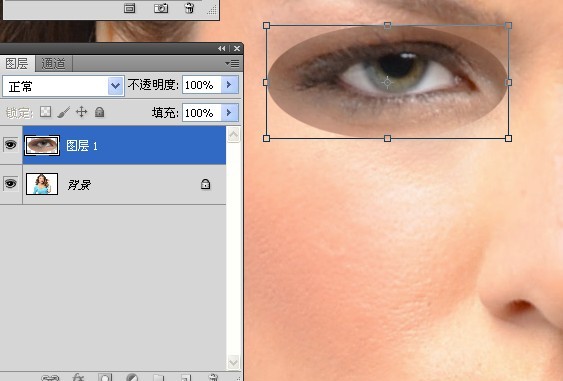Click the bottom-right transform handle
The width and height of the screenshot is (563, 381).
pyautogui.click(x=508, y=138)
